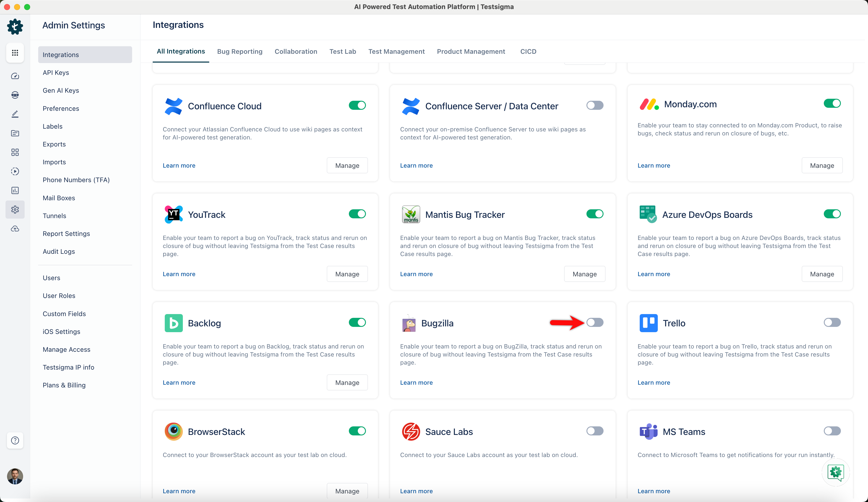Click the Testsigma gear logo
Viewport: 868px width, 502px height.
(15, 27)
